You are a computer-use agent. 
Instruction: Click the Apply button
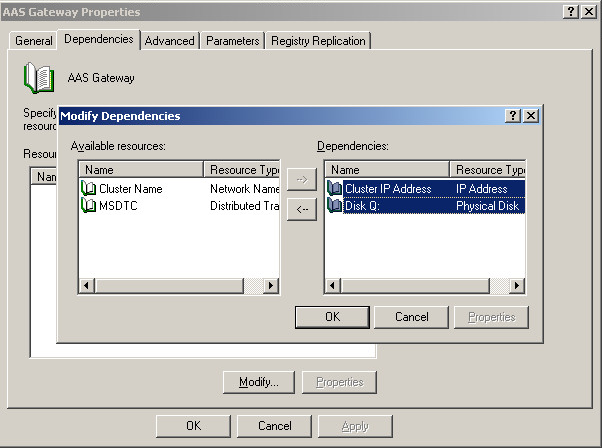(355, 426)
